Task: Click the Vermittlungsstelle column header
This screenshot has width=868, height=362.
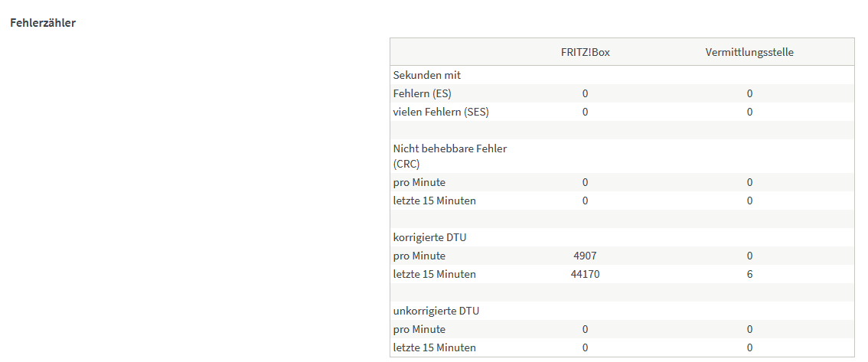Action: (749, 52)
